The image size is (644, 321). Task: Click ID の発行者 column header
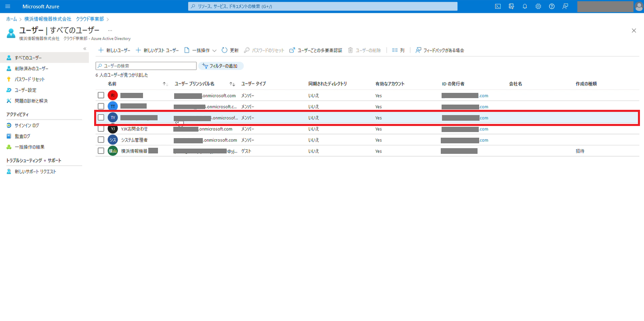click(453, 84)
